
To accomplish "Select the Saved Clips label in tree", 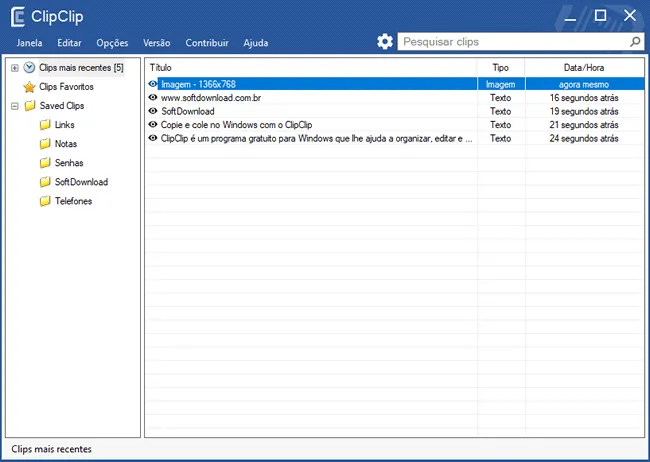I will click(62, 106).
